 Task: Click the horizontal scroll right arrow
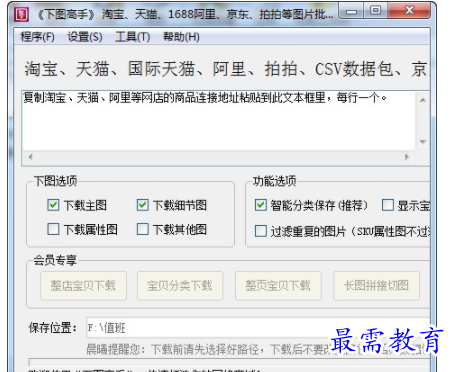(x=407, y=157)
